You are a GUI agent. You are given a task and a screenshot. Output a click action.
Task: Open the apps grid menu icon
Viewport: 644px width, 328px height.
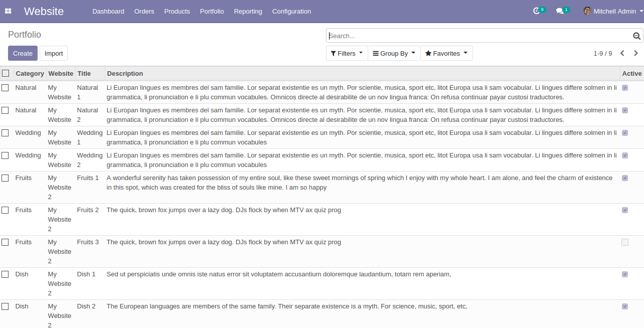coord(8,11)
